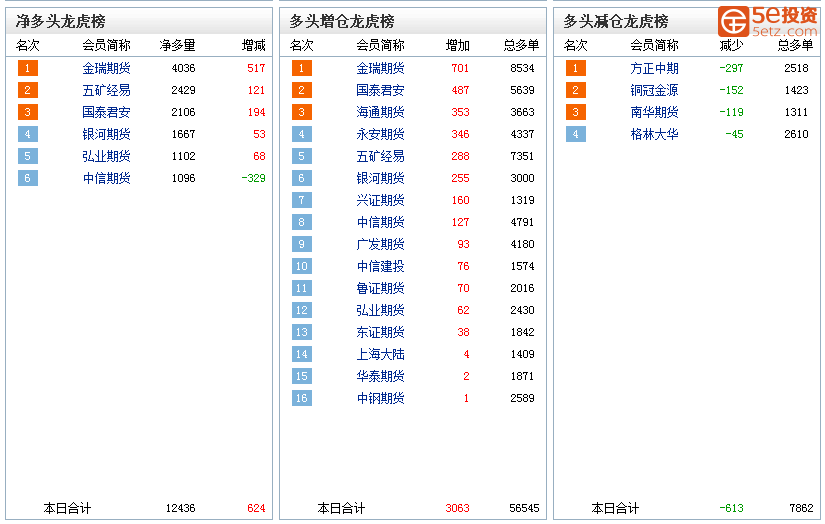Image resolution: width=825 pixels, height=524 pixels.
Task: Click the 净多头龙虎榜 panel title
Action: pos(61,22)
